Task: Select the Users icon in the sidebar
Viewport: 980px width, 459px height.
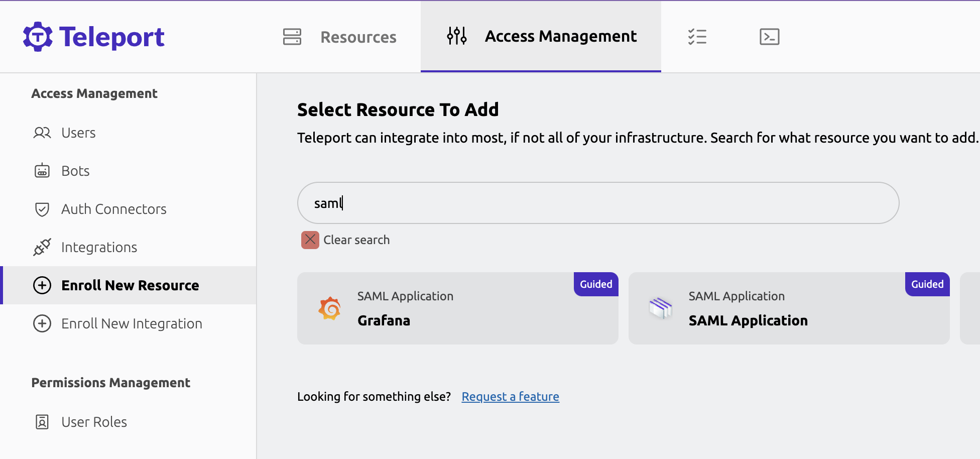Action: [x=42, y=133]
